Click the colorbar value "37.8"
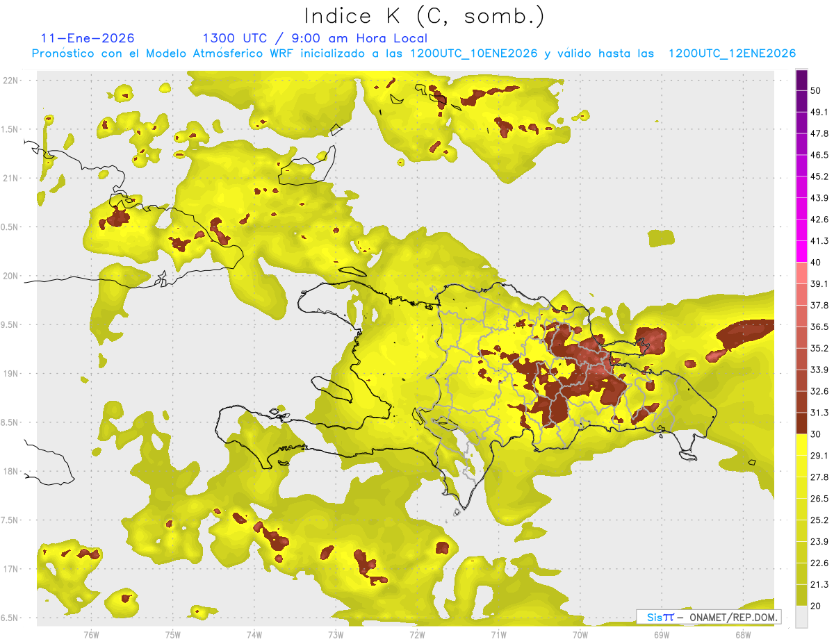Image resolution: width=834 pixels, height=644 pixels. 819,305
